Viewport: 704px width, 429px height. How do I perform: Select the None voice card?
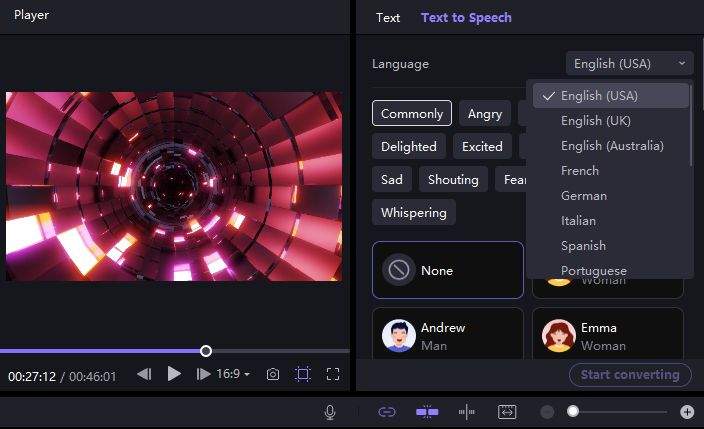448,270
